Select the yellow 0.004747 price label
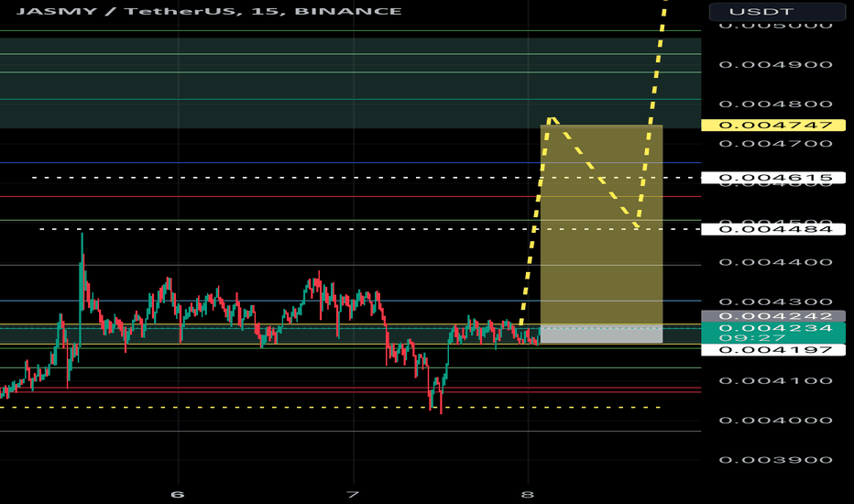This screenshot has height=504, width=854. coord(773,125)
